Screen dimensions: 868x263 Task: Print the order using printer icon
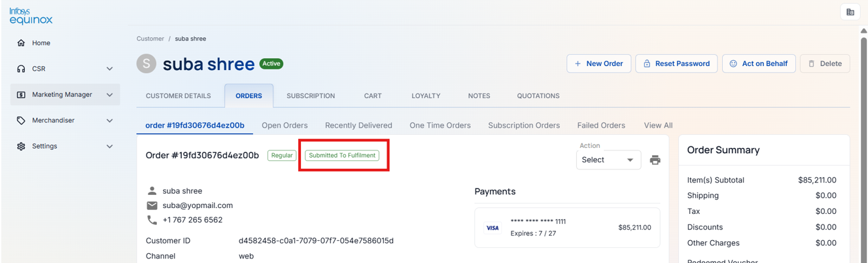point(655,160)
